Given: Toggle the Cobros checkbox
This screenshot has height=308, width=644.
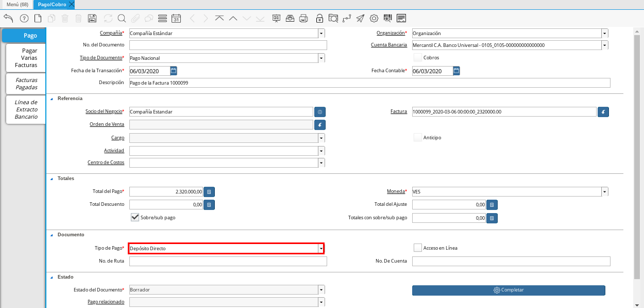Looking at the screenshot, I should click(418, 57).
